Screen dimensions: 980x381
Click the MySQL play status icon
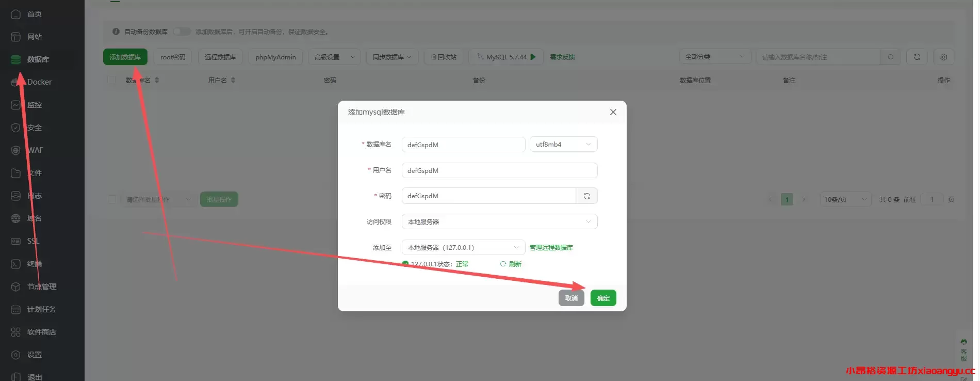click(533, 57)
